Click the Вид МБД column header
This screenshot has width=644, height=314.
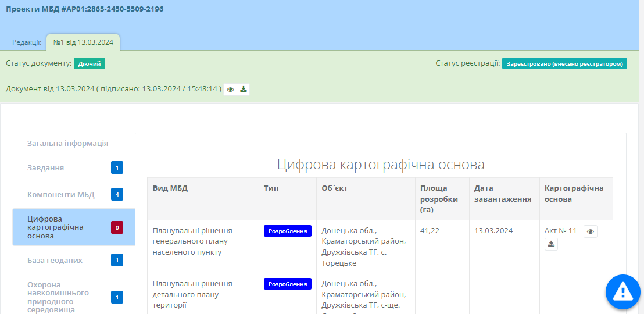coord(170,188)
